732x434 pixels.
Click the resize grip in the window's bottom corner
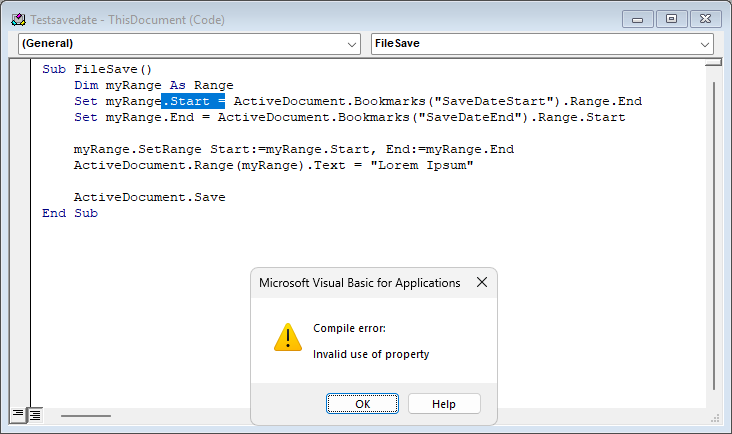click(x=715, y=418)
